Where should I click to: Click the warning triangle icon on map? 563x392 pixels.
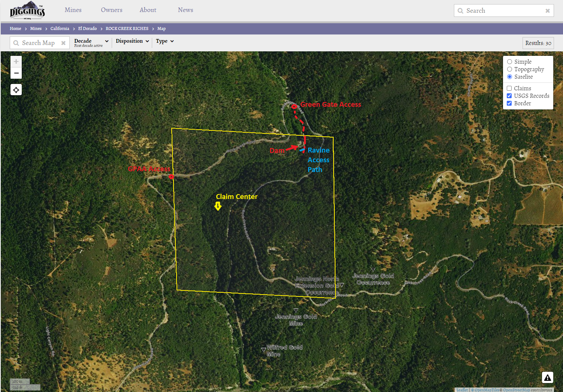[x=547, y=377]
